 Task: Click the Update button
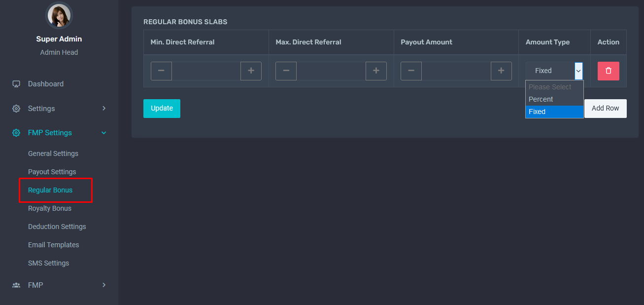point(162,109)
